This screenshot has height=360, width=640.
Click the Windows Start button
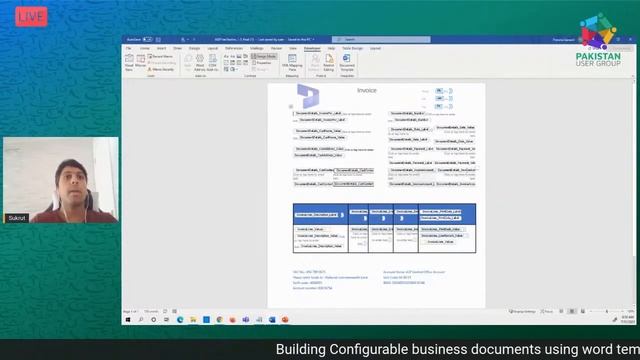click(128, 320)
